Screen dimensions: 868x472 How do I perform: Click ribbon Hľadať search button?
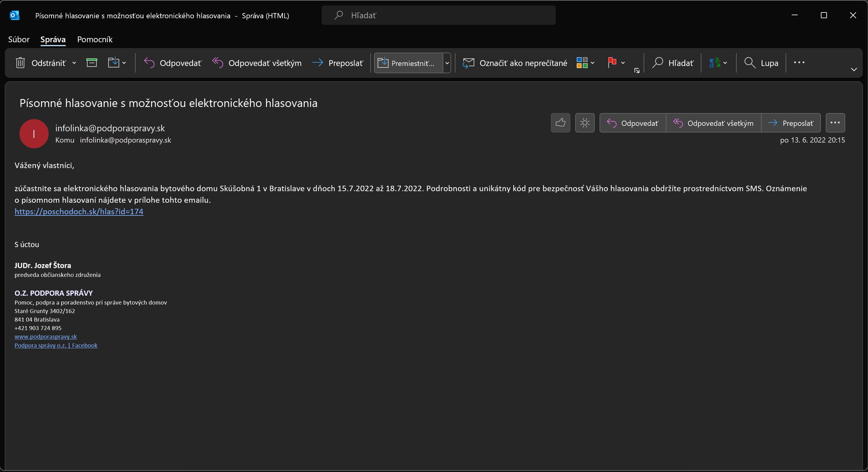(x=673, y=63)
